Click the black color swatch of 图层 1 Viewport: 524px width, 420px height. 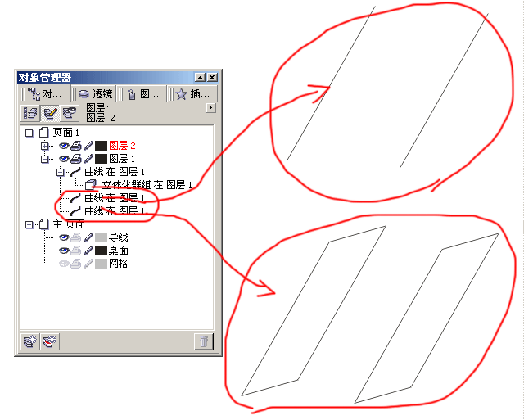tap(101, 159)
